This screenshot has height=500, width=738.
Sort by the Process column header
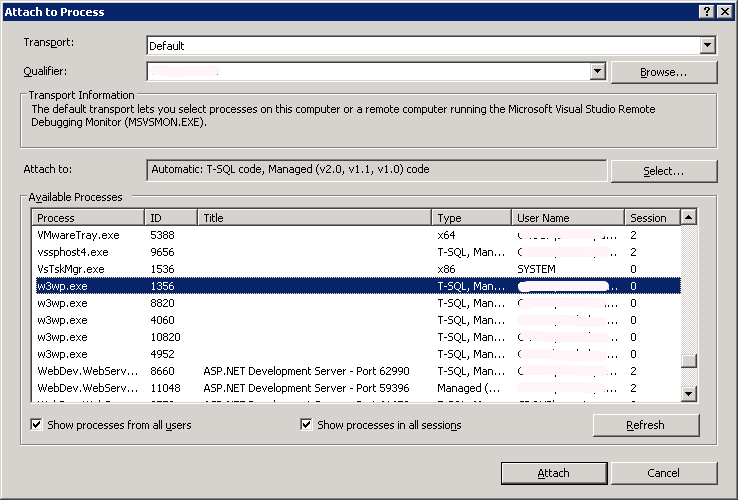click(88, 218)
